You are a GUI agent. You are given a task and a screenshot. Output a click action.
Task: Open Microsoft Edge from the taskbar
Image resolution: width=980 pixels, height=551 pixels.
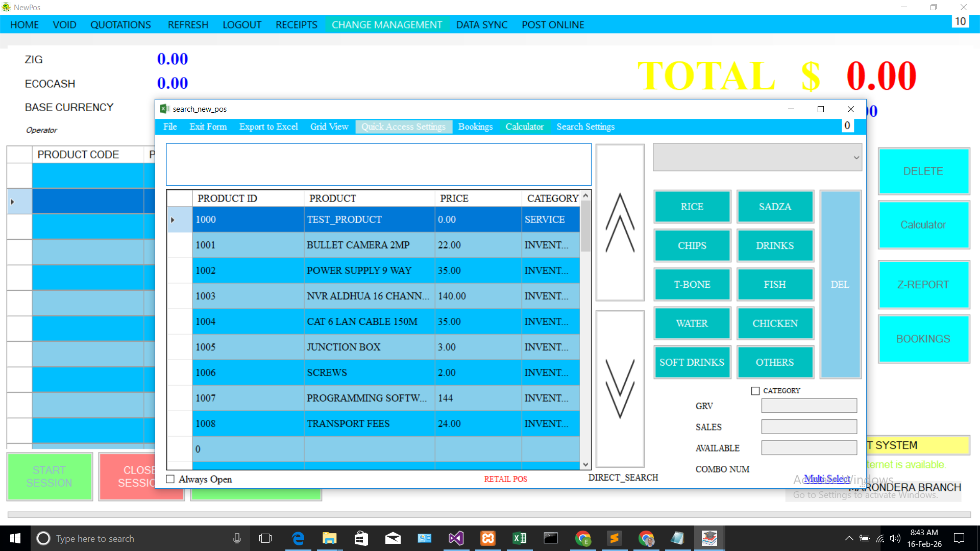click(298, 538)
